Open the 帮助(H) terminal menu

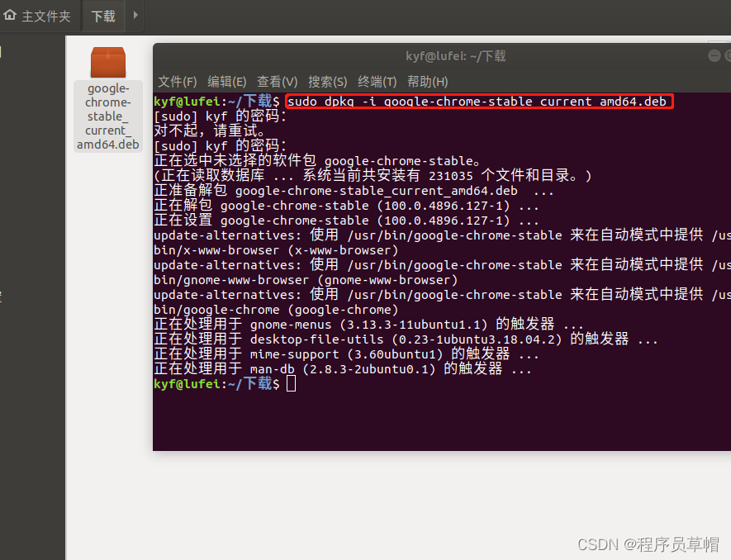[428, 82]
